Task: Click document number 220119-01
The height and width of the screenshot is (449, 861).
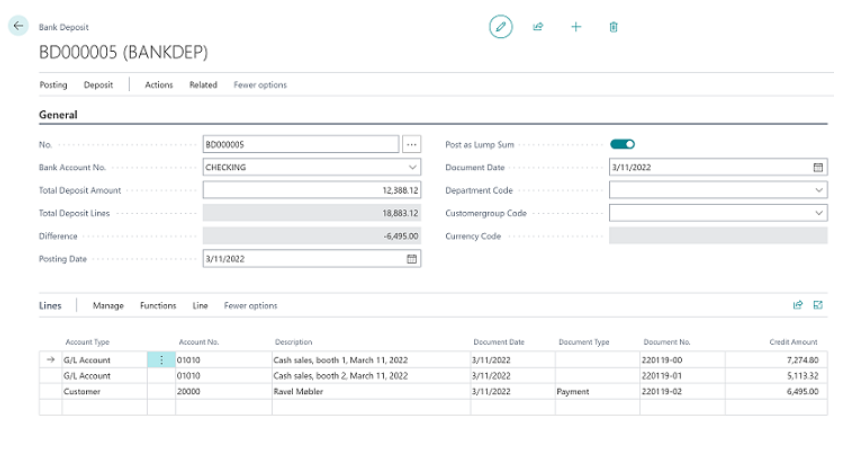Action: tap(683, 376)
